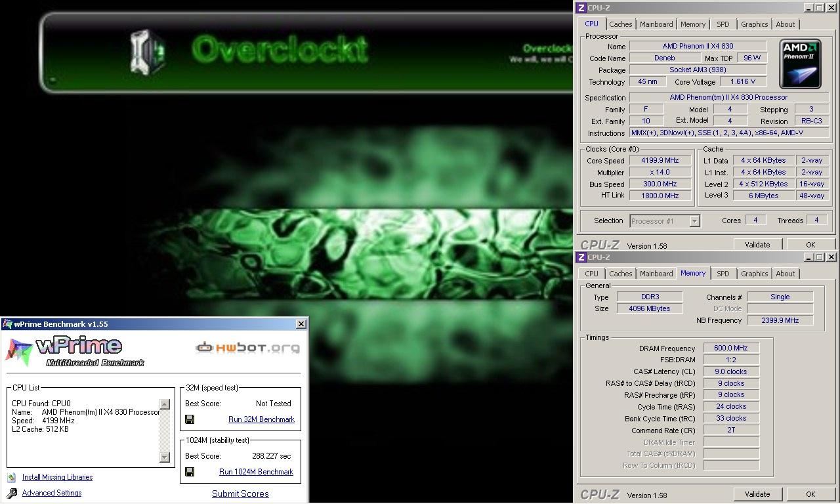
Task: Click the NB Frequency 2399.9 MHz field
Action: (x=780, y=320)
